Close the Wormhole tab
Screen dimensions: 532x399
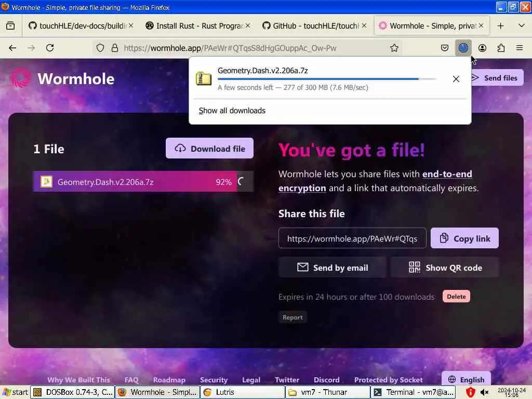[481, 26]
